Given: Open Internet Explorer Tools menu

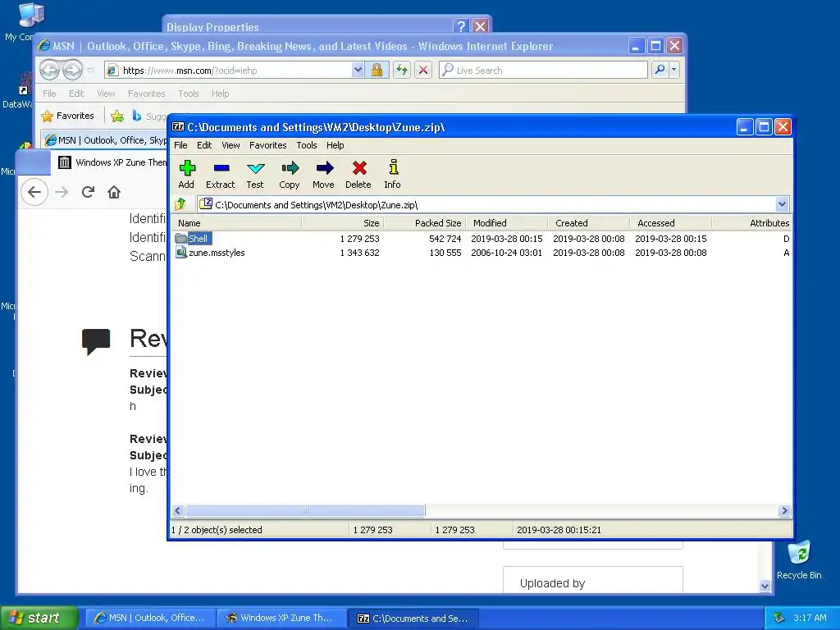Looking at the screenshot, I should click(189, 94).
